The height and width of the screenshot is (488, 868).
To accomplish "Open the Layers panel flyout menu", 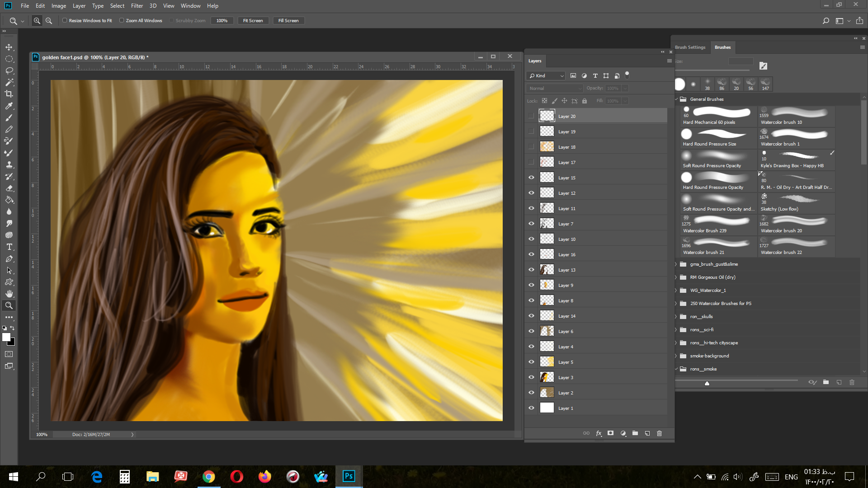I will [669, 61].
